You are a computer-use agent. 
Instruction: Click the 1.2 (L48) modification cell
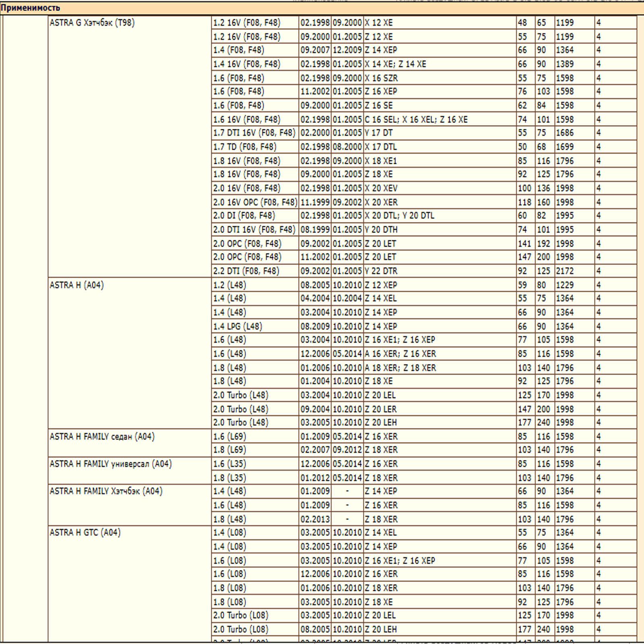pyautogui.click(x=230, y=285)
